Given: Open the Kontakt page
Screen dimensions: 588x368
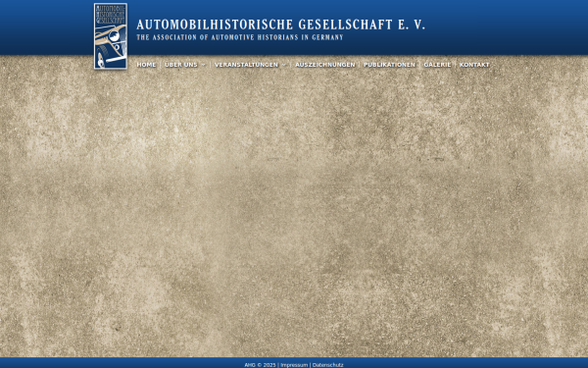Looking at the screenshot, I should (474, 65).
